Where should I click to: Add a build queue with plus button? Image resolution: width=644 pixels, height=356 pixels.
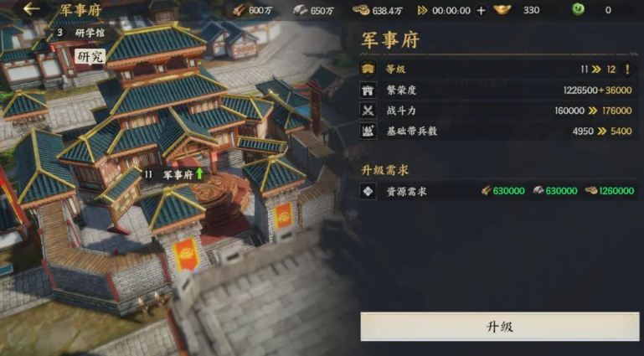coord(481,11)
